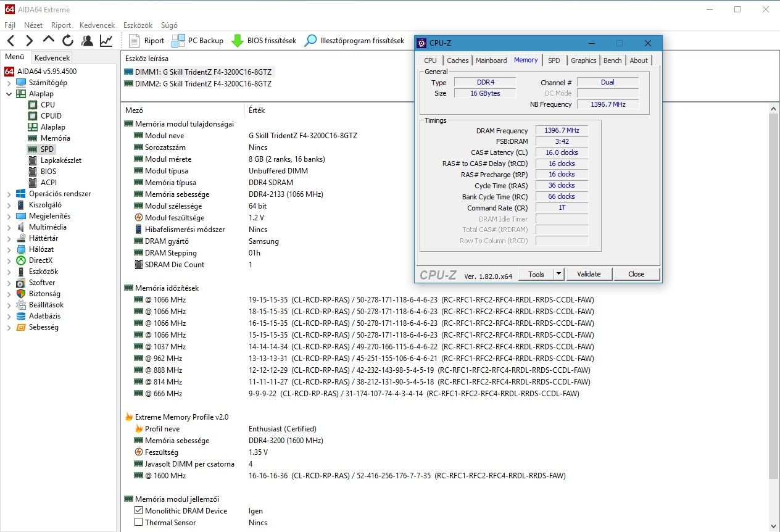The image size is (780, 532).
Task: Expand the Hálózat tree node
Action: 9,249
